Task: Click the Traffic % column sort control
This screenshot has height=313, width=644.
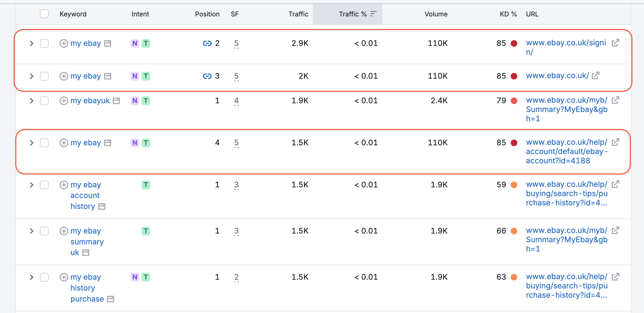Action: tap(373, 13)
